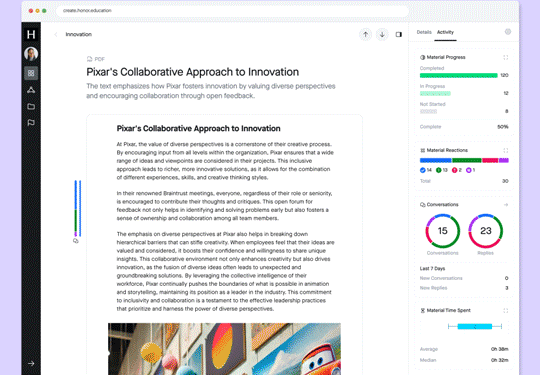Open the dashboard grid icon in sidebar
Viewport: 540px width, 375px height.
pyautogui.click(x=31, y=73)
